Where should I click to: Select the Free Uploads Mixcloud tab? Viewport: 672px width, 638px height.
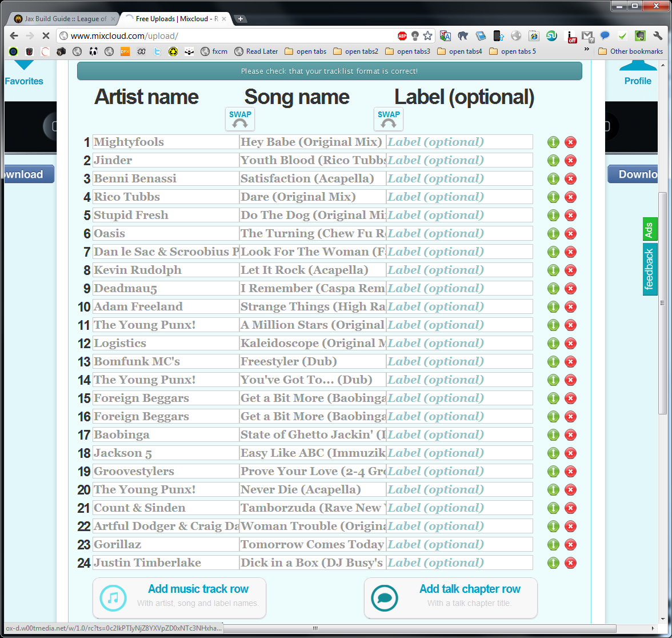176,19
